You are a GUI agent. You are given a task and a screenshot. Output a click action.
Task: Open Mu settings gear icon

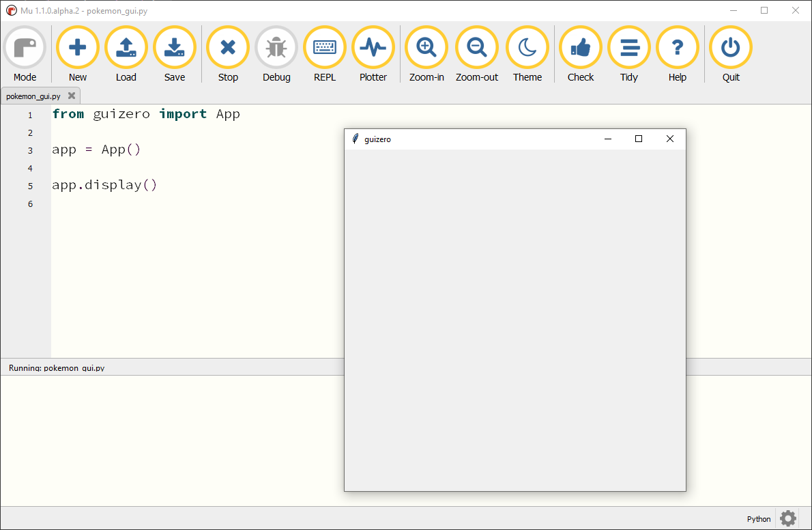[x=787, y=518]
